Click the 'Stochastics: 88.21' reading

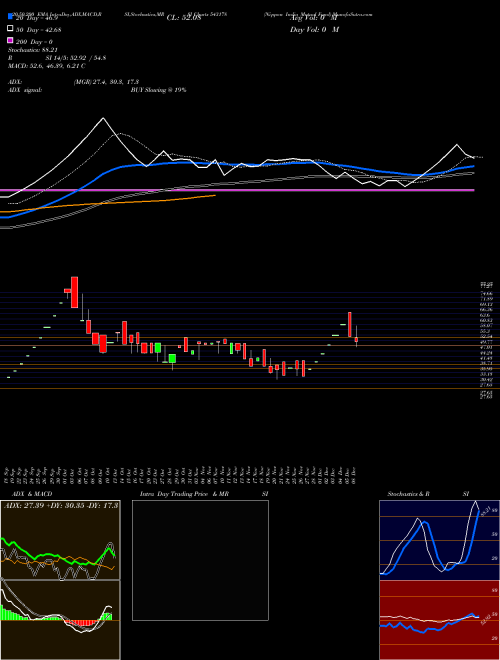[x=32, y=50]
